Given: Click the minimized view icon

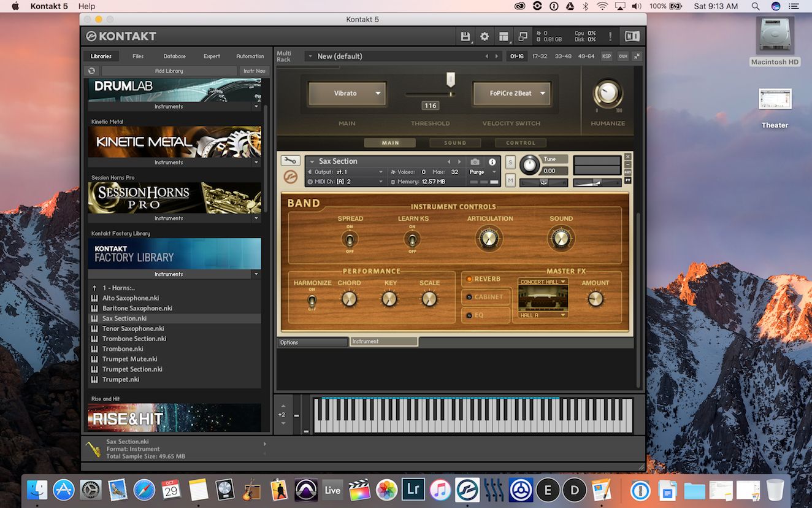Looking at the screenshot, I should [x=523, y=36].
